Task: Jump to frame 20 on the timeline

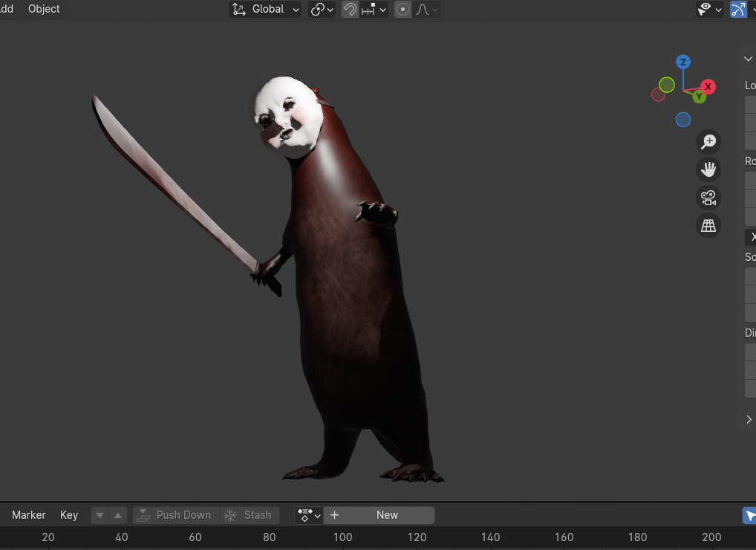Action: (48, 537)
